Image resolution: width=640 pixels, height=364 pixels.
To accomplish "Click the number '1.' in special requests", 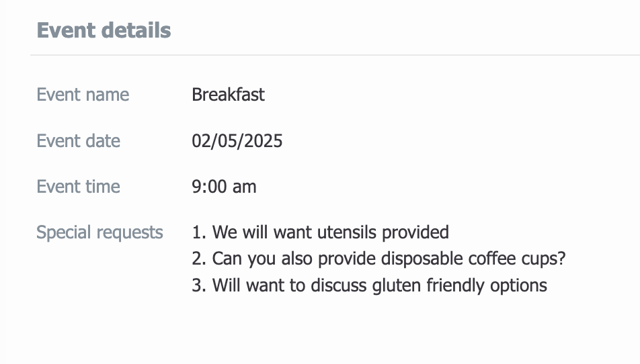I will coord(199,232).
